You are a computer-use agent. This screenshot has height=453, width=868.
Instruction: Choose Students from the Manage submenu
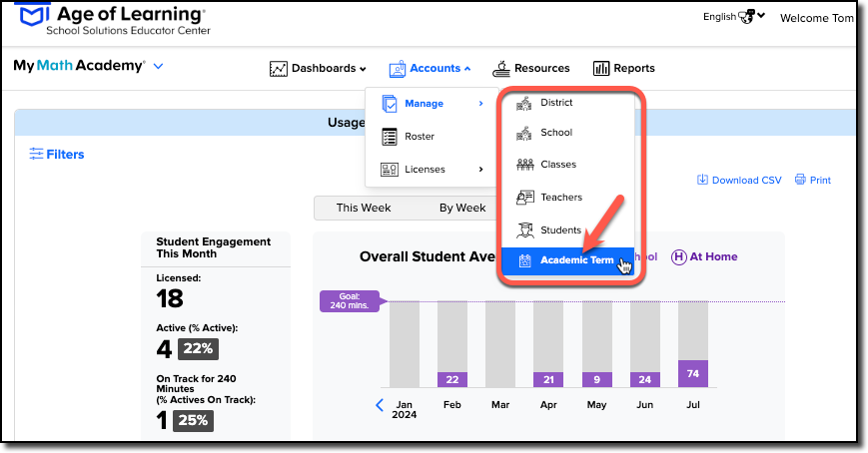click(x=567, y=230)
